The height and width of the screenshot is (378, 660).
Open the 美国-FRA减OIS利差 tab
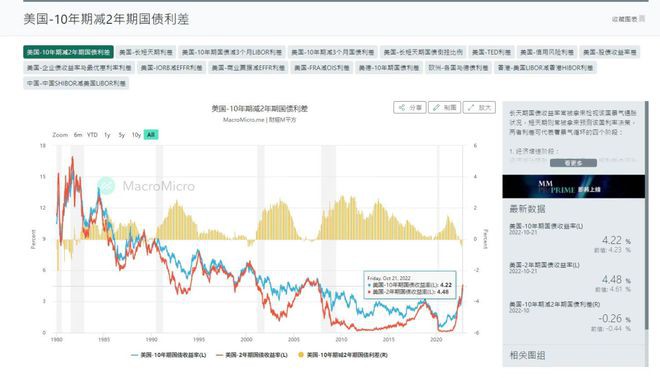(x=322, y=68)
